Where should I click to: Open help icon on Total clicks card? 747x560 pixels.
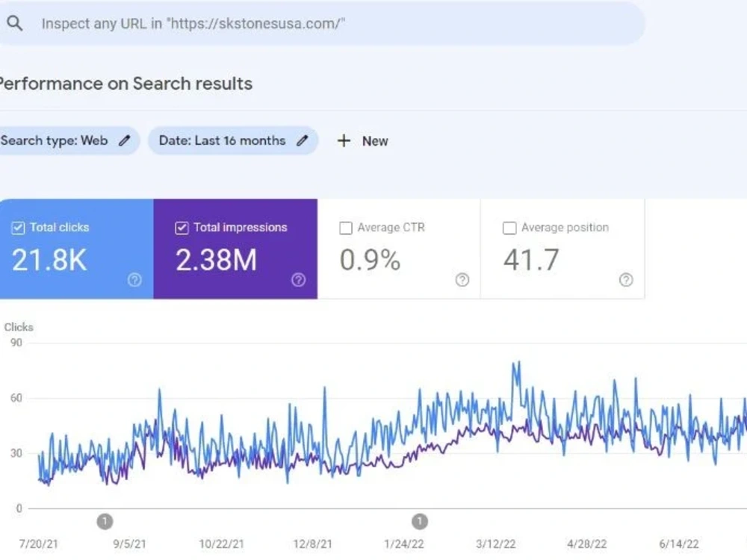coord(134,280)
